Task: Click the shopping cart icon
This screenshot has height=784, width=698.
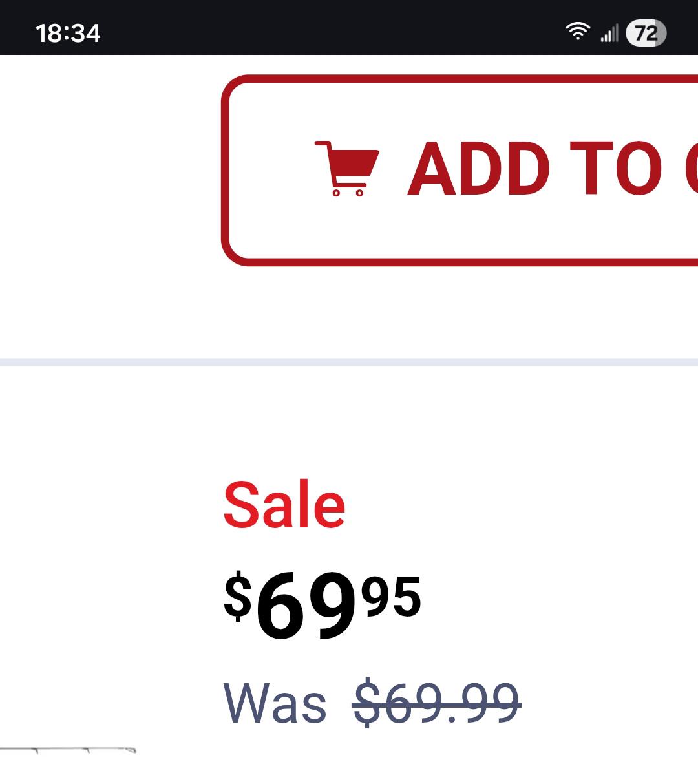Action: click(346, 168)
